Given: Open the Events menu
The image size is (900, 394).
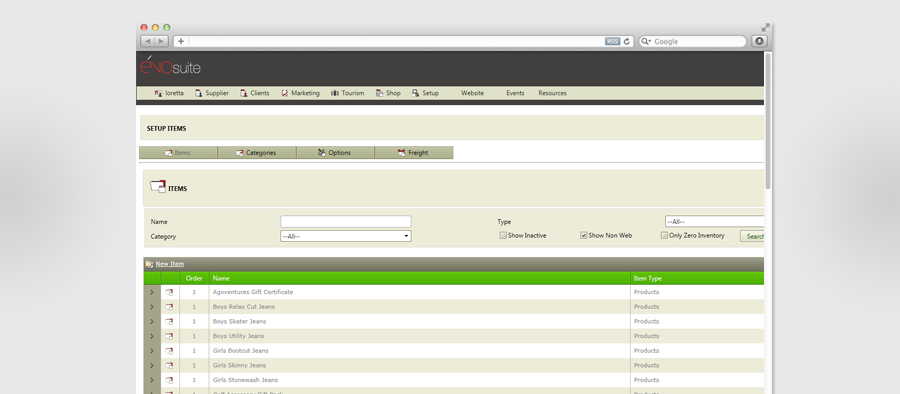Looking at the screenshot, I should point(515,93).
